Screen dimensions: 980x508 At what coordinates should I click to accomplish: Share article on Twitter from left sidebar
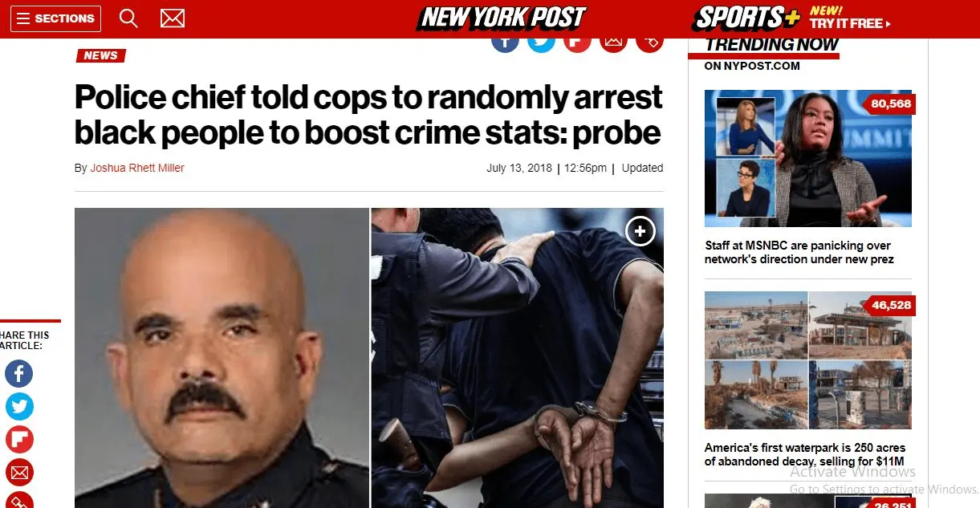19,407
